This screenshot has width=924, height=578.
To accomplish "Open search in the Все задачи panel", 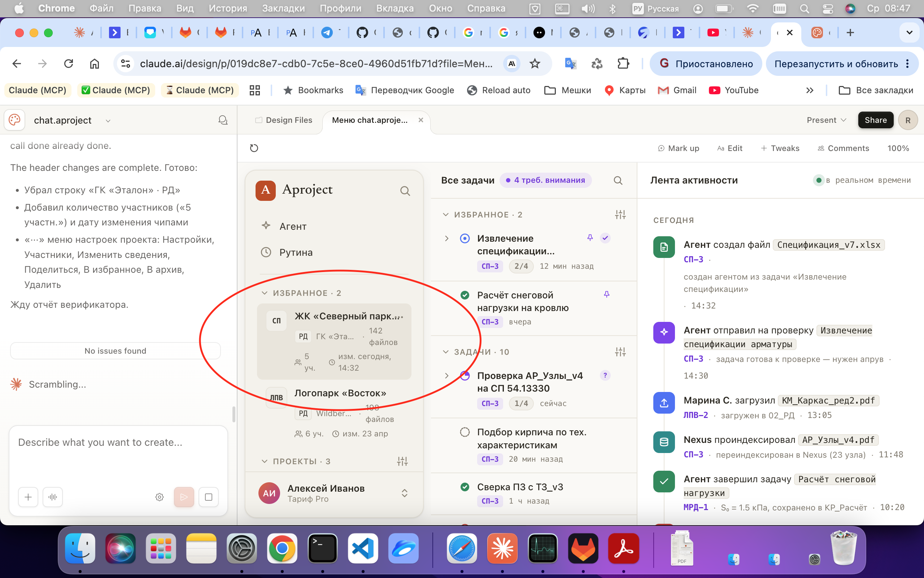I will coord(618,180).
